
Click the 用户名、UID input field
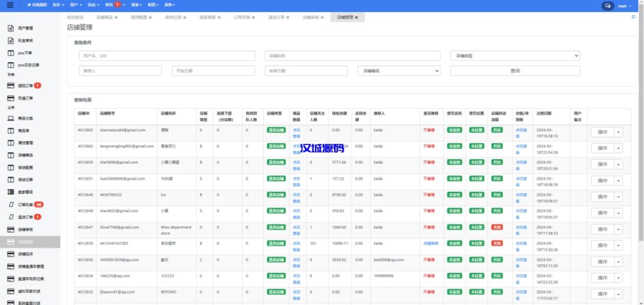pyautogui.click(x=167, y=56)
